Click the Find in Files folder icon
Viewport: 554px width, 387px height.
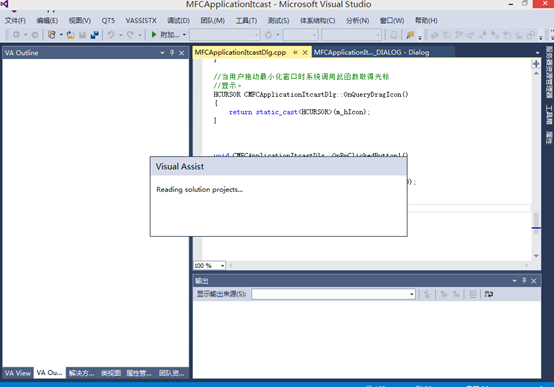(x=410, y=35)
